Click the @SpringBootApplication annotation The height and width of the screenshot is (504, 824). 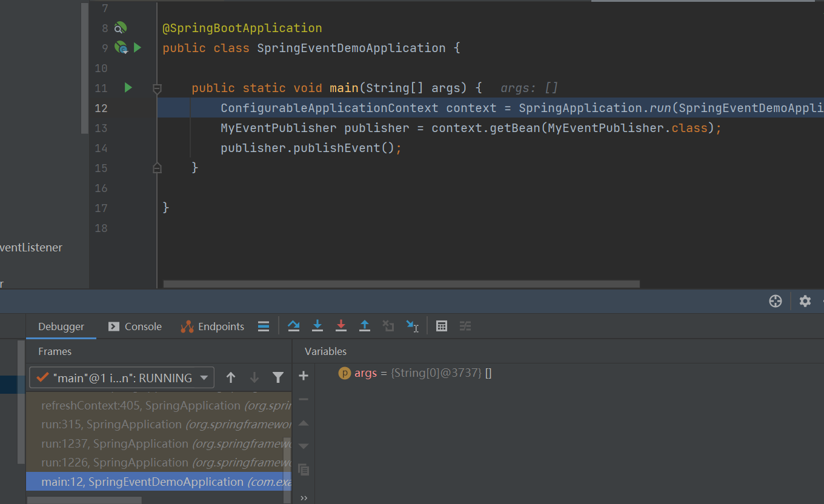[242, 28]
